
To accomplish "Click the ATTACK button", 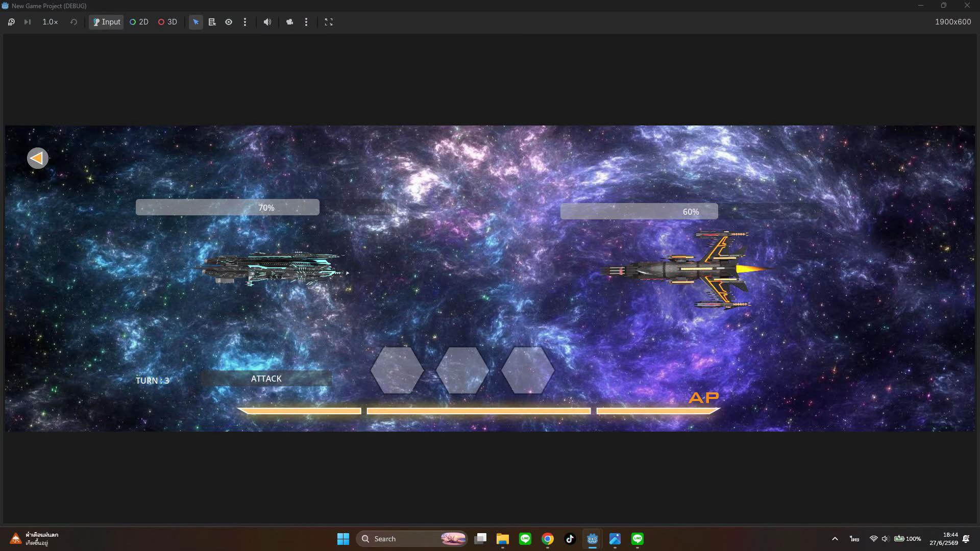I will click(x=266, y=379).
